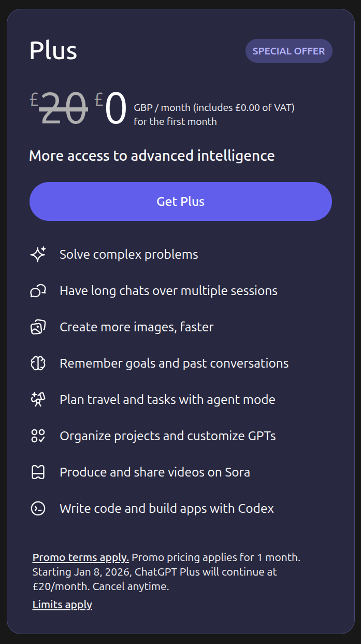Click the Produce and share videos on Sora text
Image resolution: width=361 pixels, height=644 pixels.
point(154,472)
